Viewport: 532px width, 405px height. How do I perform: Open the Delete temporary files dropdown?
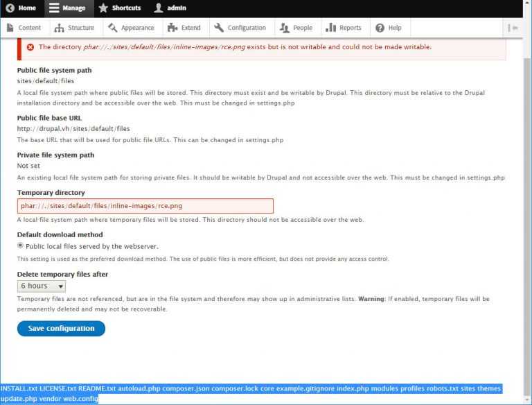42,286
